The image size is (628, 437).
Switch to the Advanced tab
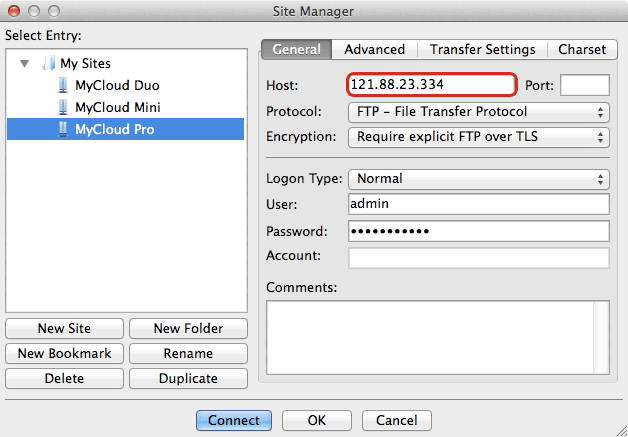375,49
